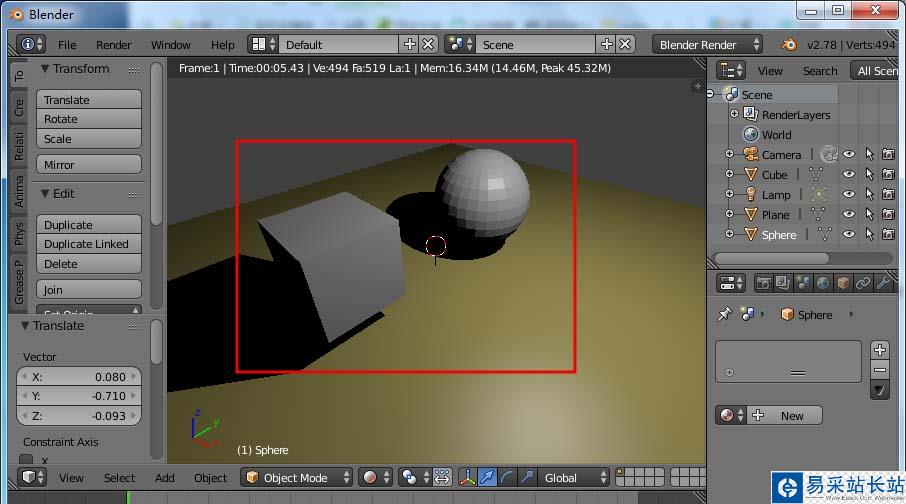Open the Outliner editor type selector
This screenshot has height=504, width=906.
[x=730, y=71]
